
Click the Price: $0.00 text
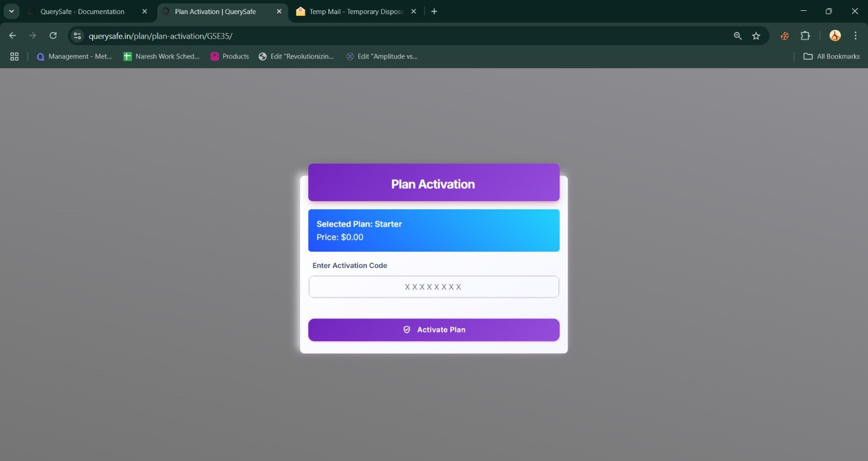(340, 237)
